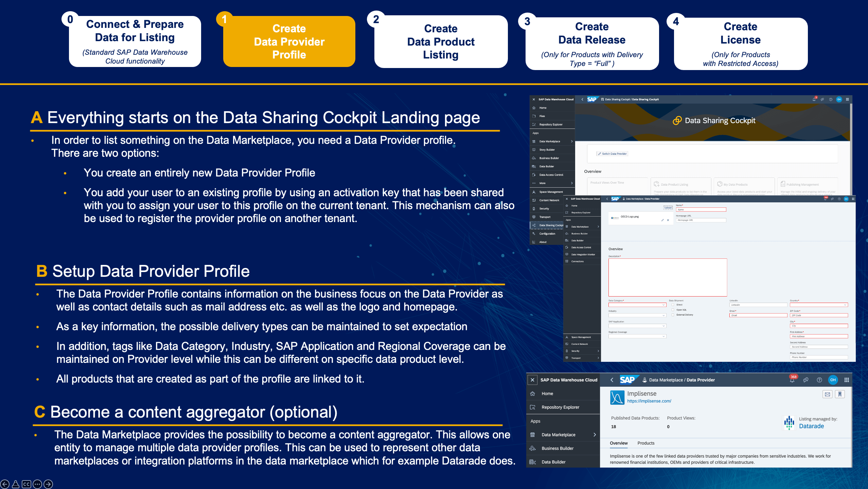The height and width of the screenshot is (489, 868).
Task: Remove the OECD Logo.png file
Action: pyautogui.click(x=668, y=220)
